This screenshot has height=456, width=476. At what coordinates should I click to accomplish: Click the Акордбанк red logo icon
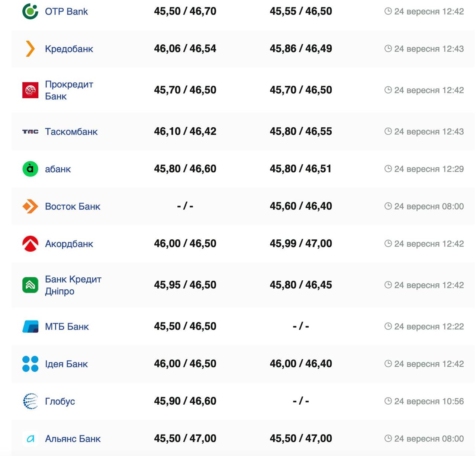[x=30, y=244]
